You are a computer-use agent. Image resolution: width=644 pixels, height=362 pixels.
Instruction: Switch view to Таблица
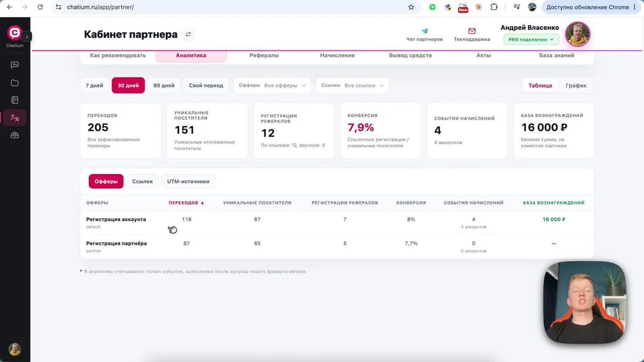coord(540,85)
